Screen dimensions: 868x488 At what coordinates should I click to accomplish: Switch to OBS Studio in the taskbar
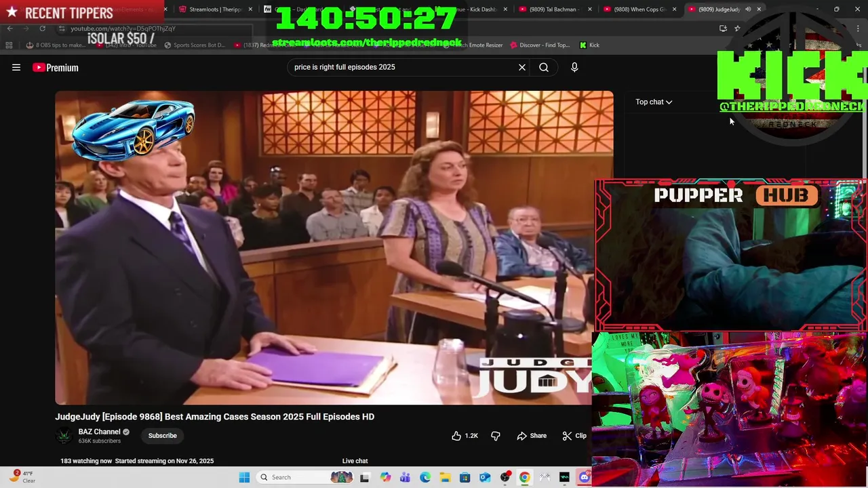click(505, 477)
